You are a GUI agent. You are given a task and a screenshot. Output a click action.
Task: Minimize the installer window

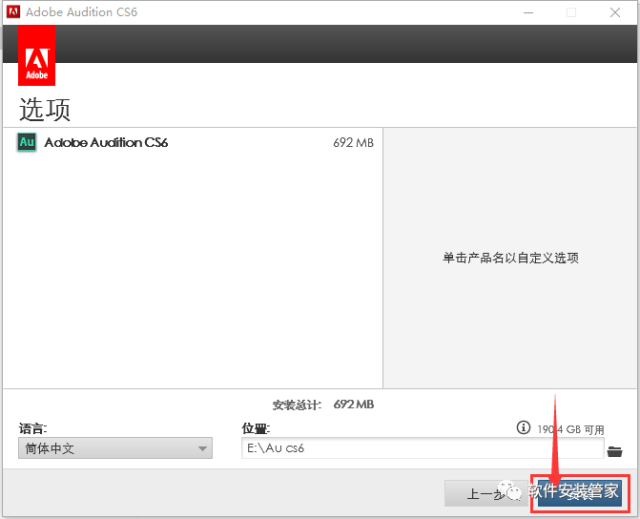click(526, 12)
